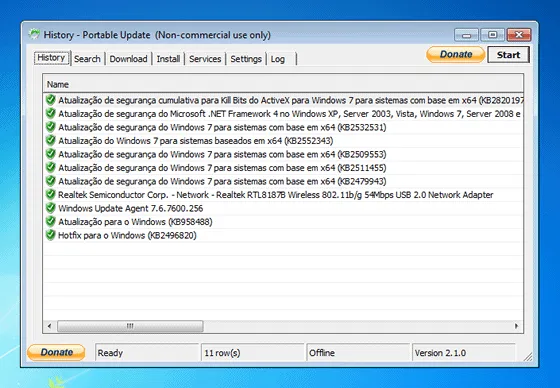Screen dimensions: 560x388
Task: Click green shield icon beside .NET Framework 4 update
Action: click(51, 113)
